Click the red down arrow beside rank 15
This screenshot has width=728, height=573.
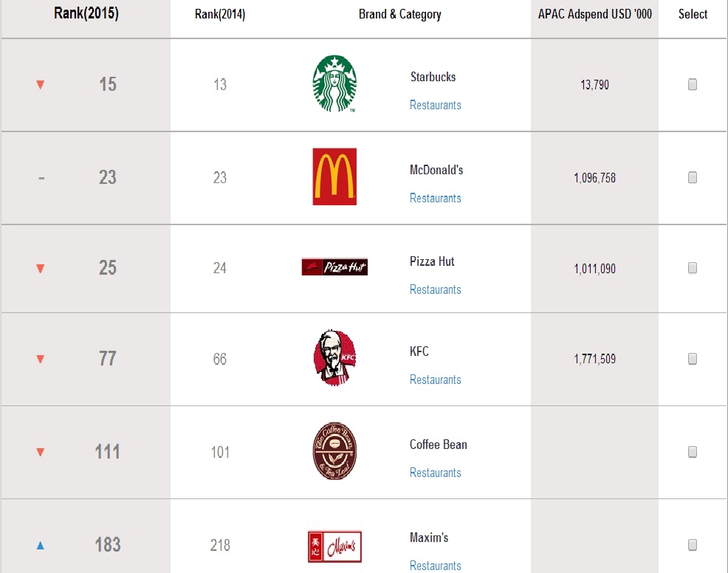(x=41, y=85)
